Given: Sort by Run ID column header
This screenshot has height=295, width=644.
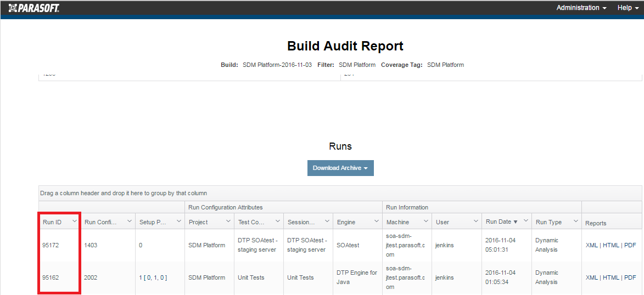Looking at the screenshot, I should pyautogui.click(x=52, y=222).
